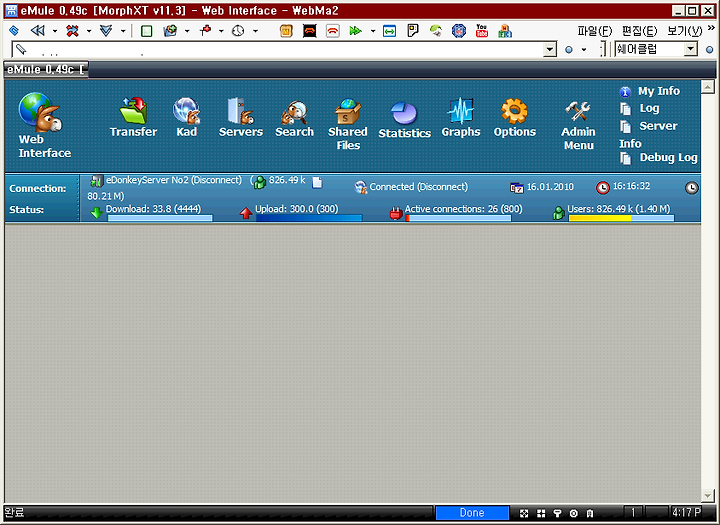Expand dropdown beside green fast-forward icon
720x525 pixels.
point(372,31)
